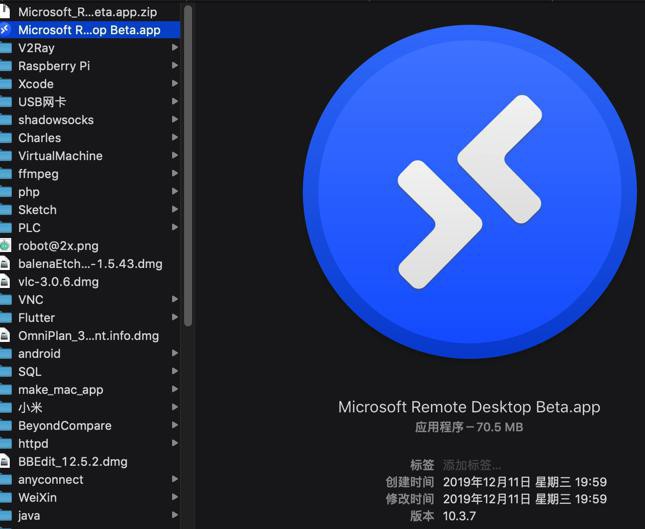Screen dimensions: 645x529
Task: Expand the Charles folder arrow
Action: (x=174, y=137)
